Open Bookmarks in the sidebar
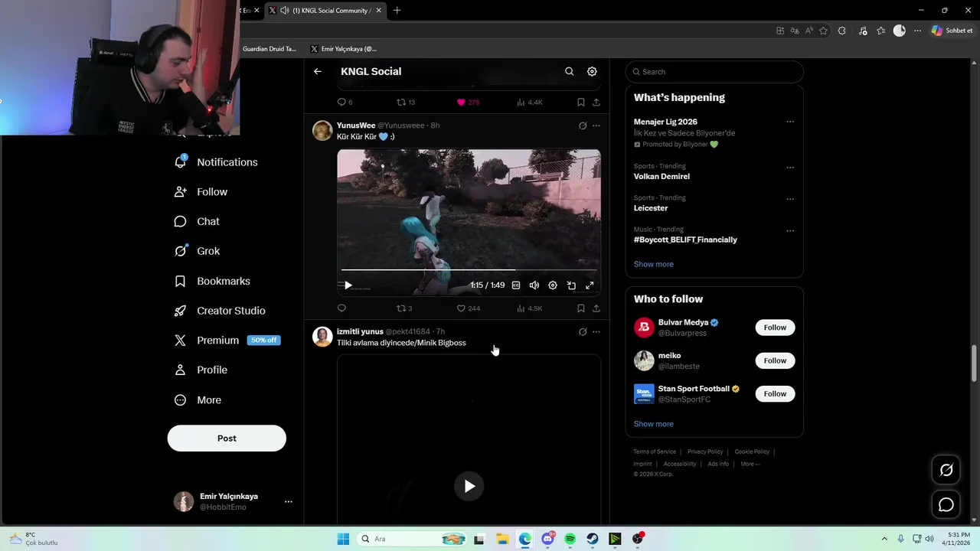 click(212, 281)
